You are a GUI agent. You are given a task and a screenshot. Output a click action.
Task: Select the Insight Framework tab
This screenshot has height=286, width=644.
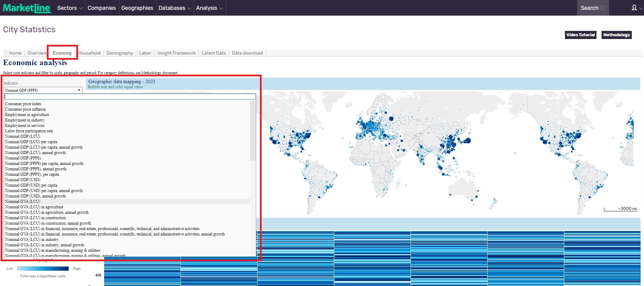click(176, 53)
